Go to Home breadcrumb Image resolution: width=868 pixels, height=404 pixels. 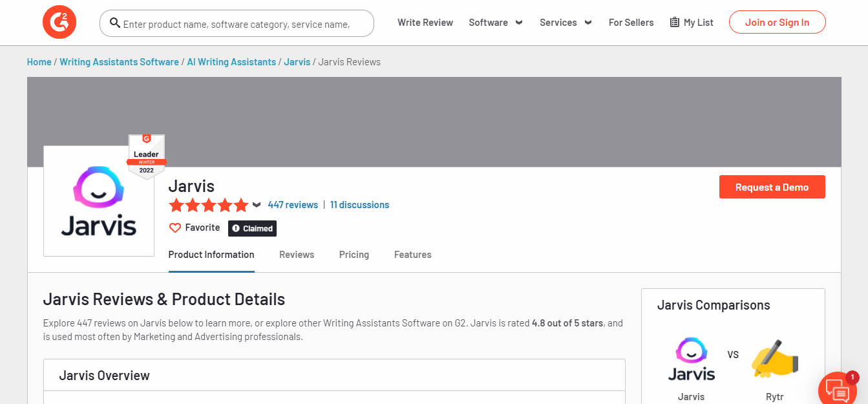[39, 62]
